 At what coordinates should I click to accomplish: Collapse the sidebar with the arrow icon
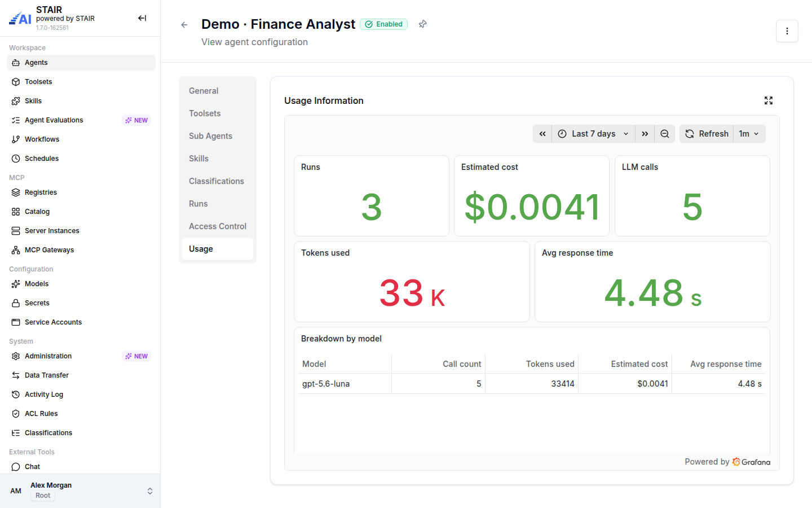tap(142, 18)
